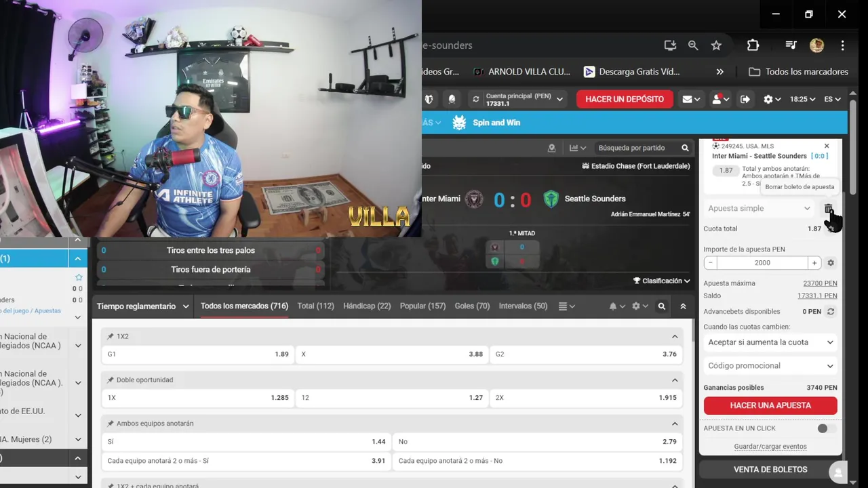Switch to Hándicap (22) tab
868x488 pixels.
[x=367, y=306]
